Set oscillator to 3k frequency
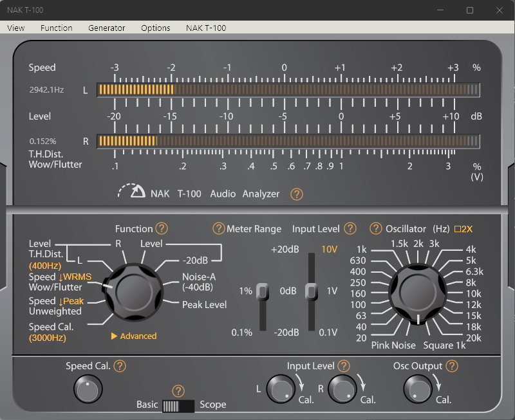The image size is (515, 420). click(434, 244)
